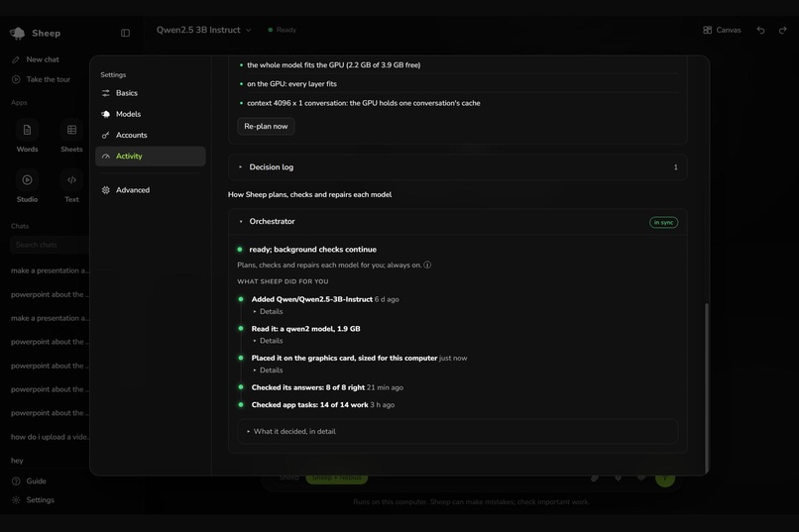Open the Words app
This screenshot has height=532, width=799.
[27, 136]
